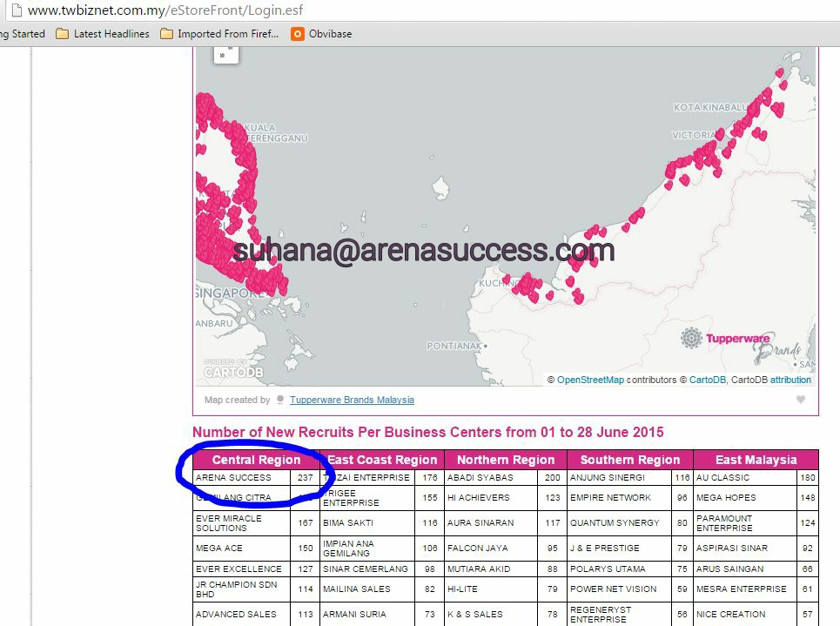Click the MEGA ACE cell
840x626 pixels.
point(242,549)
